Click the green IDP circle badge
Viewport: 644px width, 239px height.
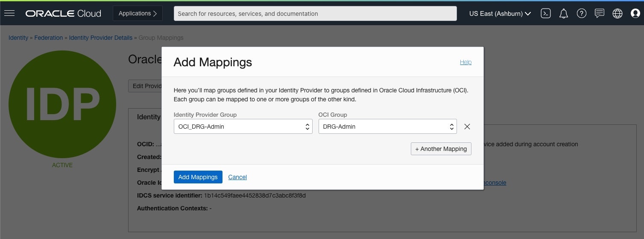coord(62,105)
